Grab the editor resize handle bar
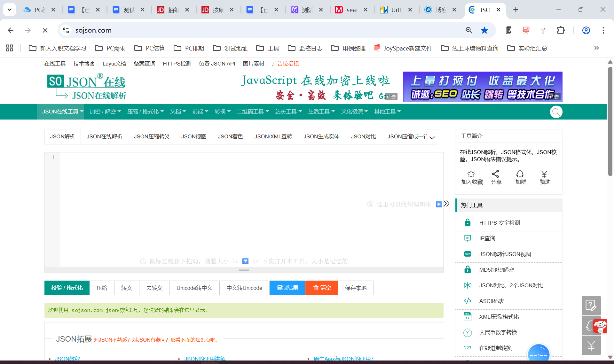614x364 pixels. tap(244, 270)
